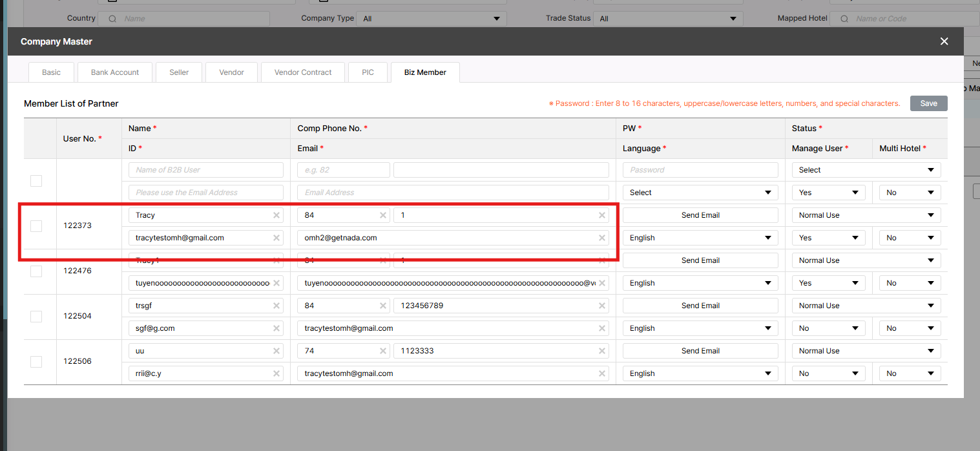Viewport: 980px width, 451px height.
Task: Clear the trsgf name field
Action: point(276,306)
